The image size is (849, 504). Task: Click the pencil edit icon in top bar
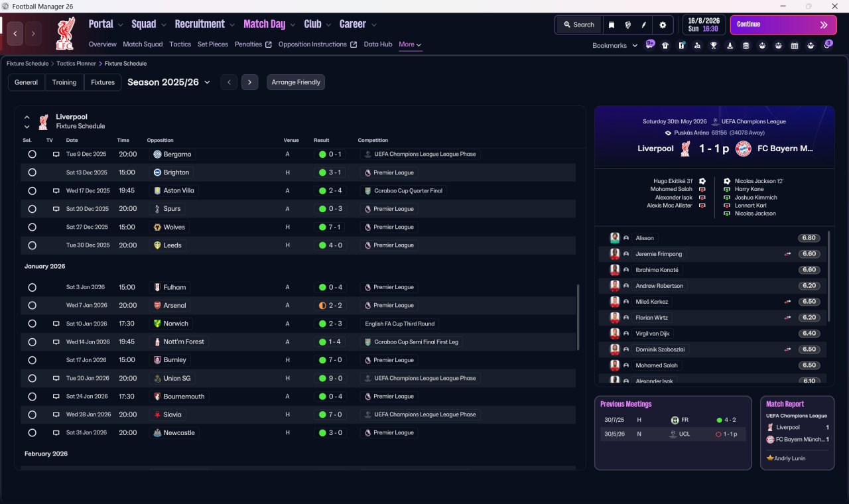click(x=643, y=25)
